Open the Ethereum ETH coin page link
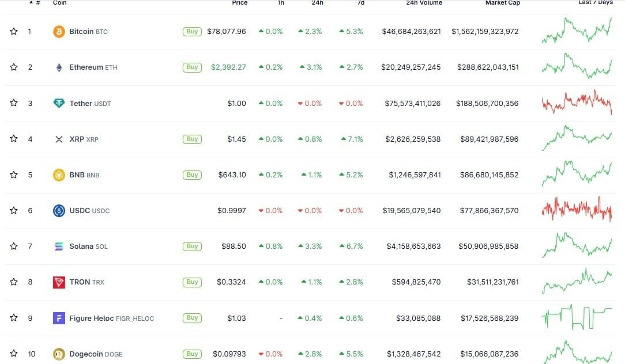625x364 pixels. click(x=92, y=67)
